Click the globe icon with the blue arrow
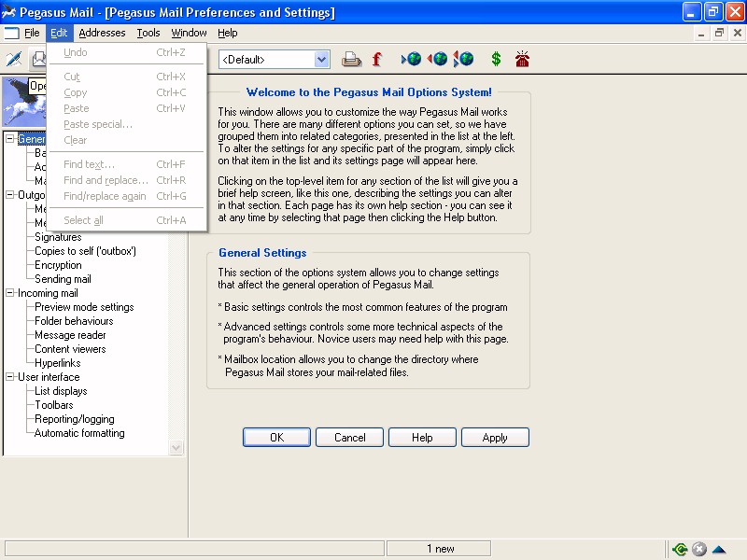The height and width of the screenshot is (560, 747). tap(412, 59)
